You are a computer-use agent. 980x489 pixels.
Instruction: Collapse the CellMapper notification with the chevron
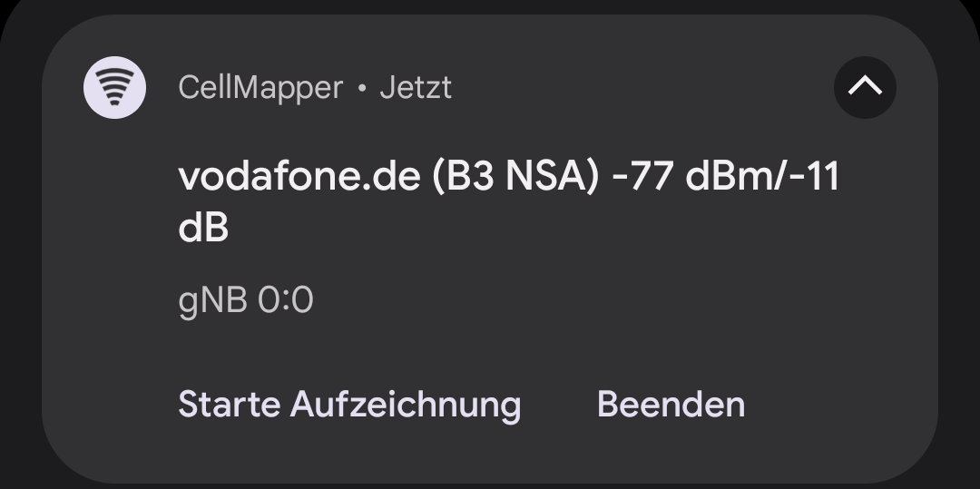pyautogui.click(x=865, y=87)
